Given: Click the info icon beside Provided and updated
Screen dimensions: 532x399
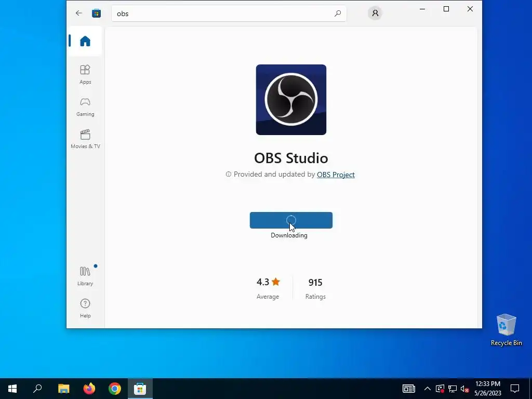Looking at the screenshot, I should point(229,174).
